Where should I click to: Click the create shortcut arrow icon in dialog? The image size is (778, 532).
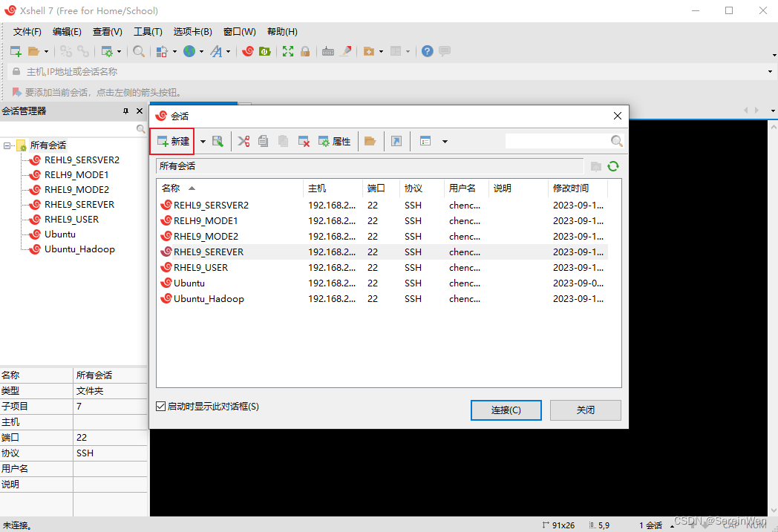(x=396, y=141)
